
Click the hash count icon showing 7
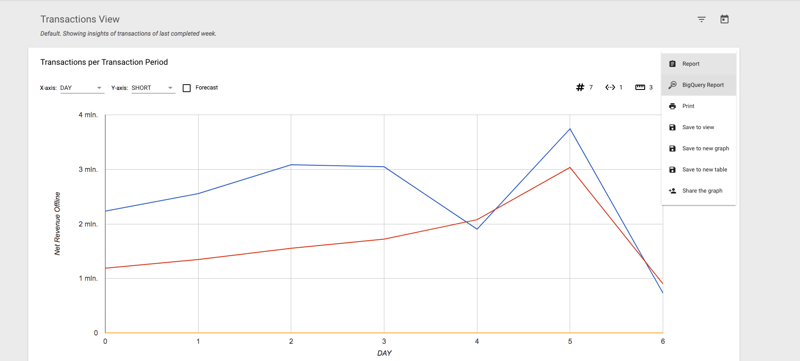(580, 88)
